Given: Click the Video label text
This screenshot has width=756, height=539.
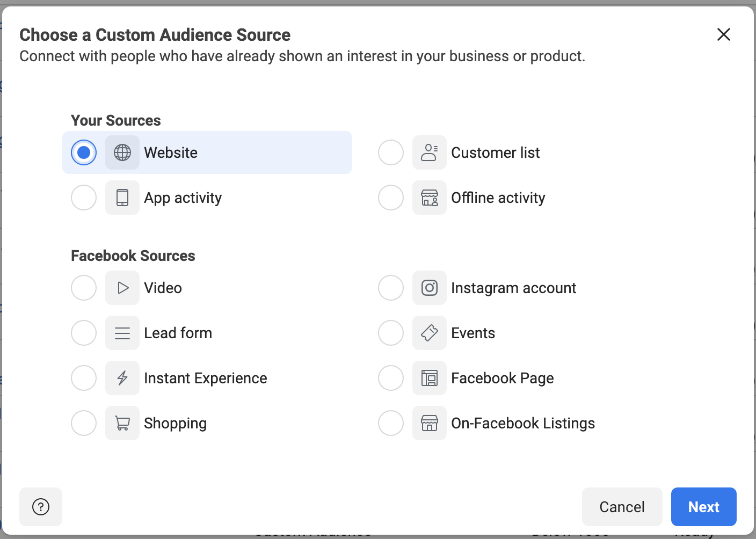Looking at the screenshot, I should (x=163, y=288).
